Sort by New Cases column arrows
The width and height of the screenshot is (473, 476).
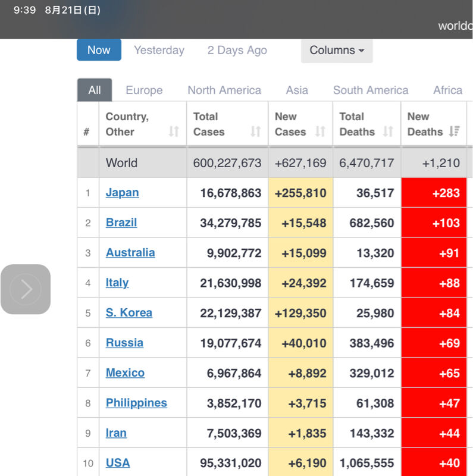pyautogui.click(x=320, y=131)
